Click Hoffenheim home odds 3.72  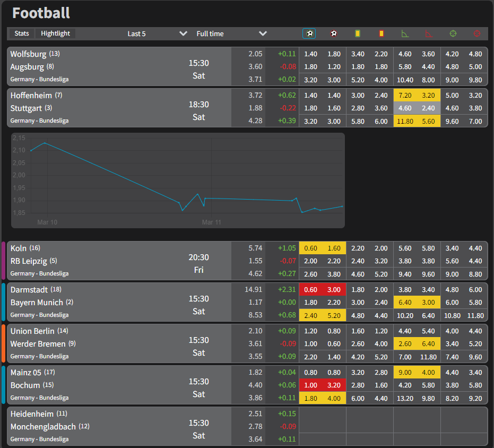(255, 95)
